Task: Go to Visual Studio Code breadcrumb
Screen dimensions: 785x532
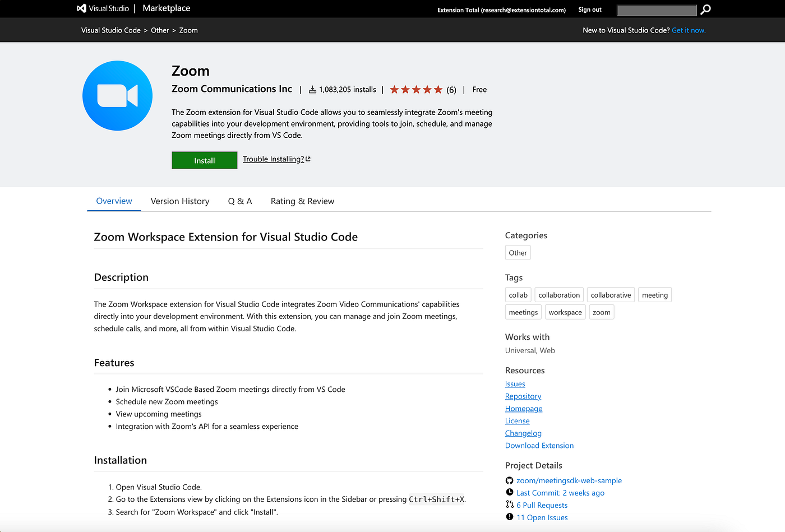Action: (x=111, y=30)
